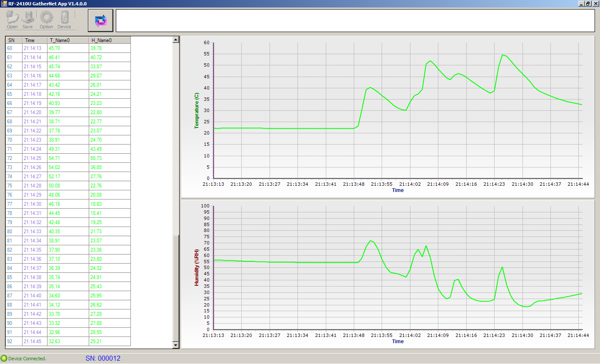Select the humidity value 50,73
The width and height of the screenshot is (600, 364).
tap(110, 158)
